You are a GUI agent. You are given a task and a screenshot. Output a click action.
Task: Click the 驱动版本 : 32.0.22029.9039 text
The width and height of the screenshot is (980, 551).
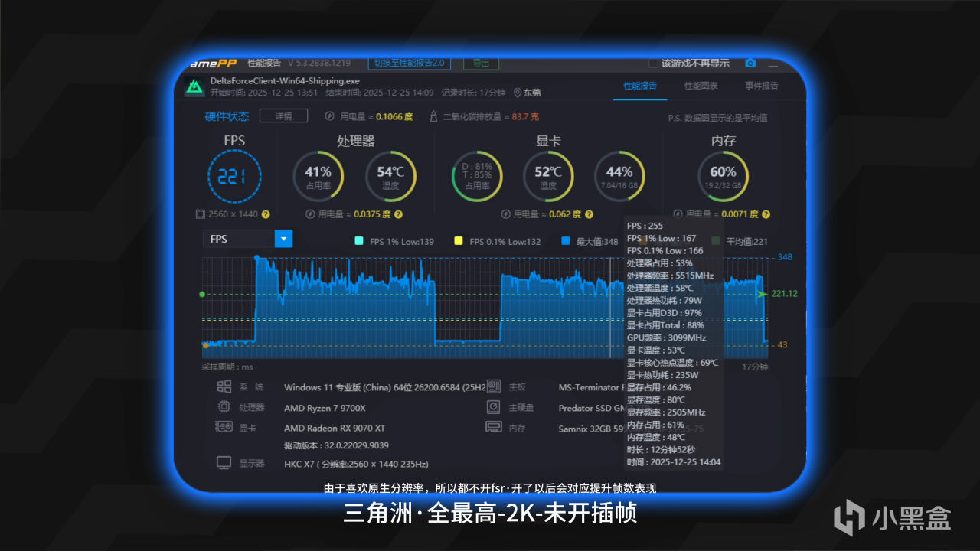click(x=336, y=445)
